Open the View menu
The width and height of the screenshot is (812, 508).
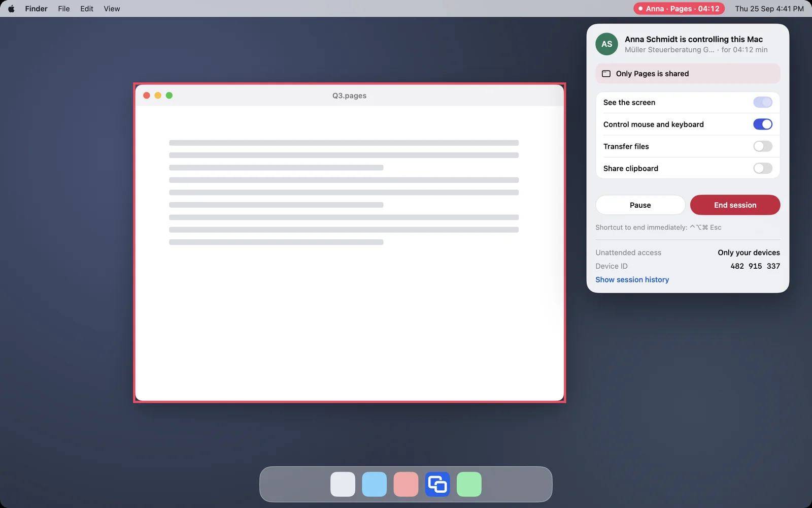tap(112, 9)
